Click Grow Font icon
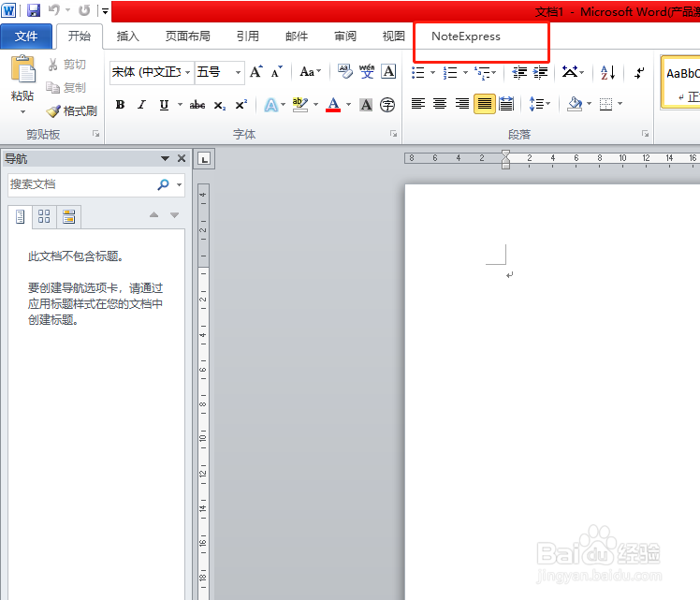 pyautogui.click(x=256, y=71)
